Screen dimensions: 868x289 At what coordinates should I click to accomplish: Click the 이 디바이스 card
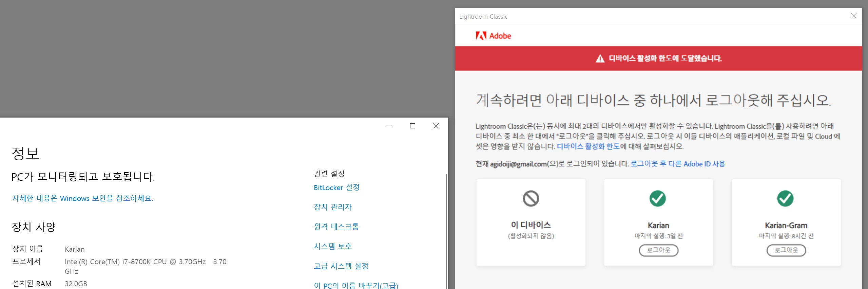(531, 222)
